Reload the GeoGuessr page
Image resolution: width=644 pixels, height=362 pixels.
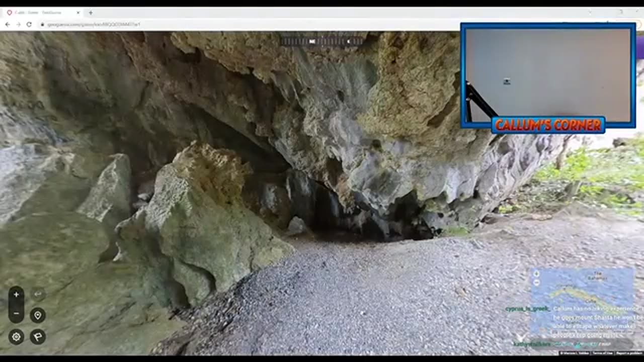[29, 24]
